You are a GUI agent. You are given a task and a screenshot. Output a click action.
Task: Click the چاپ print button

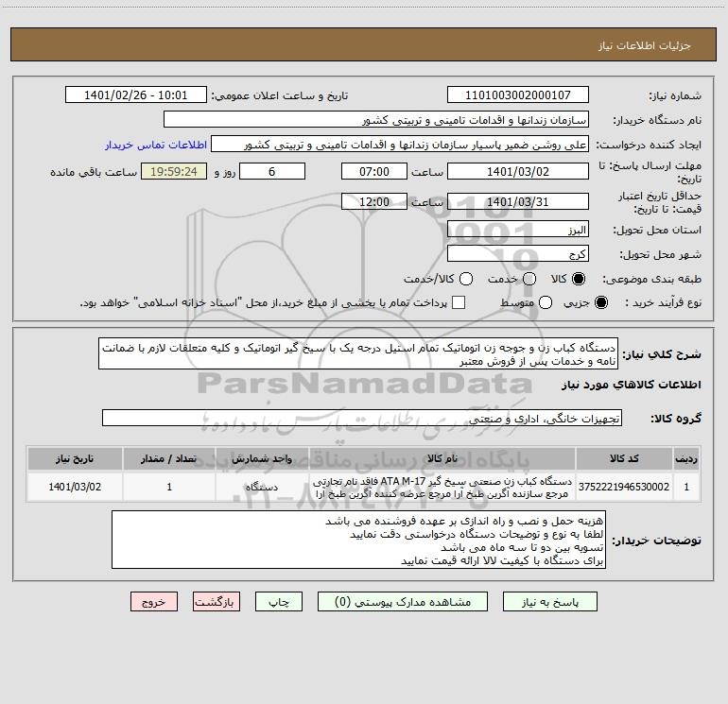tap(279, 602)
